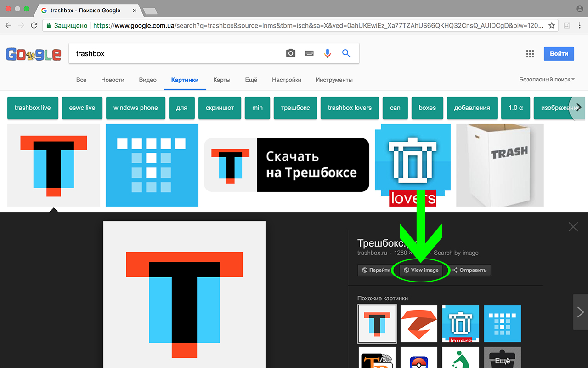Viewport: 588px width, 368px height.
Task: Open the blue grid logo result thumbnail
Action: (x=152, y=165)
